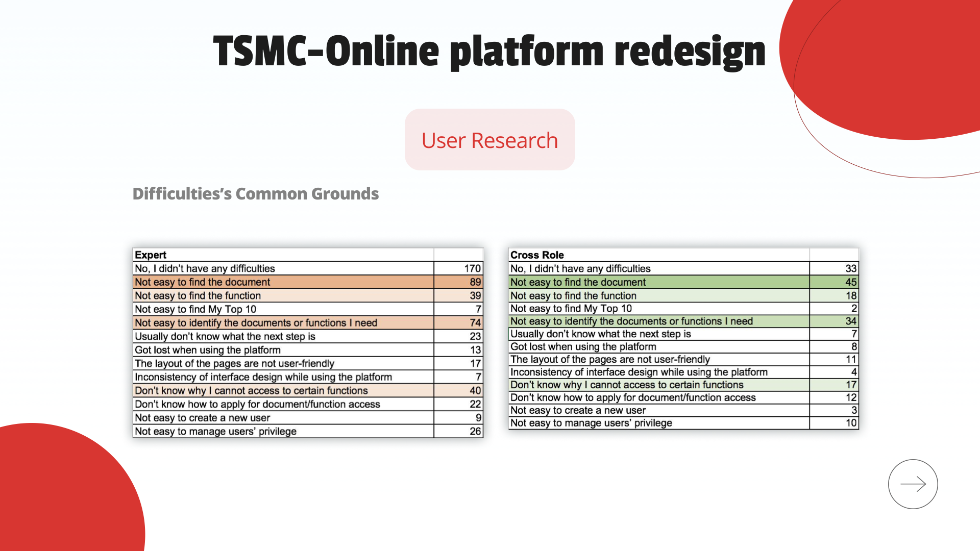Screen dimensions: 980x551
Task: Select Cross Role row 'Not easy to create a new user'
Action: pyautogui.click(x=683, y=410)
